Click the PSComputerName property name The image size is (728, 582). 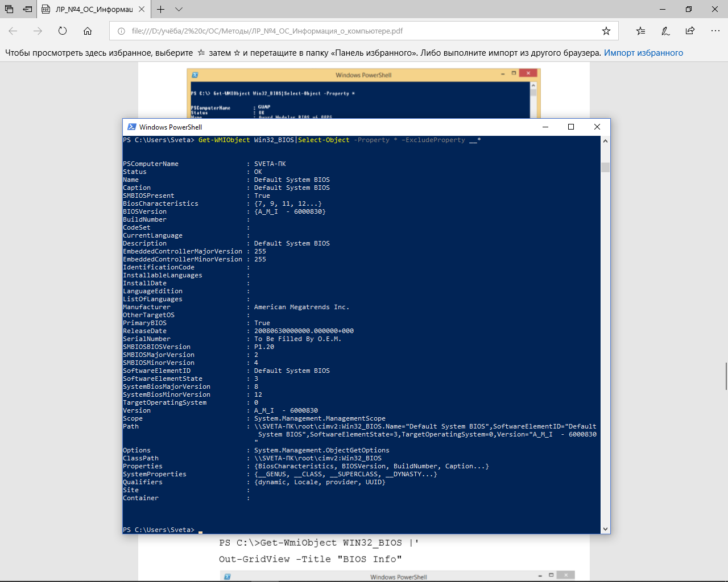(151, 164)
